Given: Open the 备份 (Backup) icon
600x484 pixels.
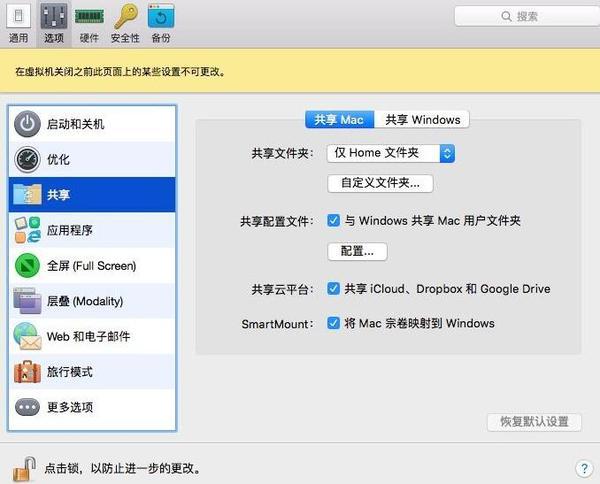Looking at the screenshot, I should click(x=161, y=16).
